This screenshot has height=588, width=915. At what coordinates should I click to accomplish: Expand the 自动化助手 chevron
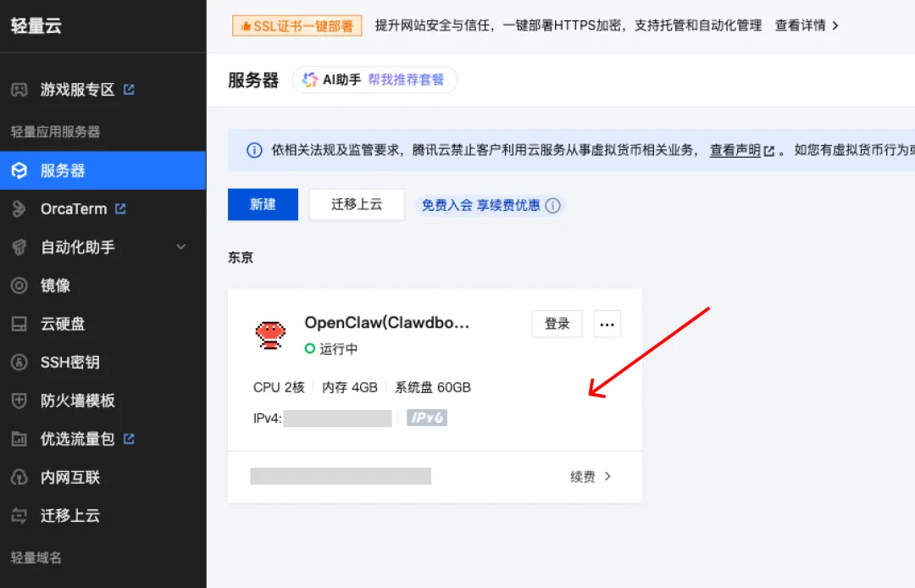181,247
